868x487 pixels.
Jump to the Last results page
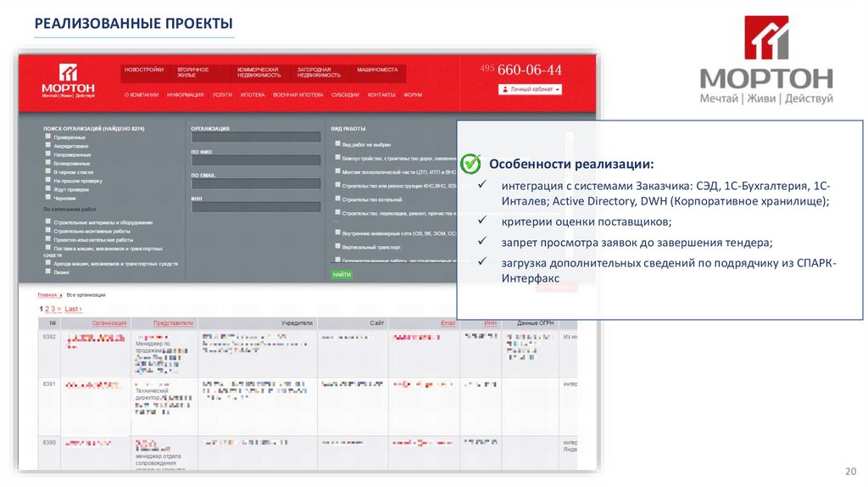[71, 309]
